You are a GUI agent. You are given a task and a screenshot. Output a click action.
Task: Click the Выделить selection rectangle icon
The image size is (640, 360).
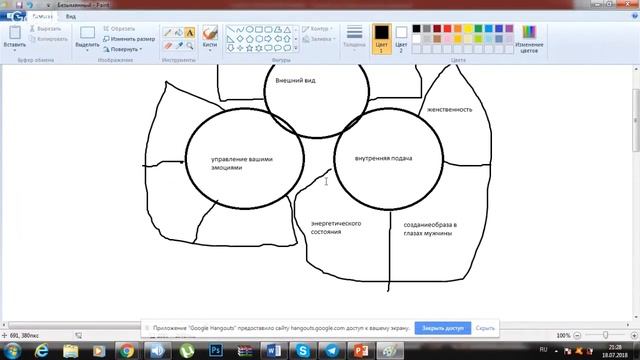pyautogui.click(x=87, y=33)
